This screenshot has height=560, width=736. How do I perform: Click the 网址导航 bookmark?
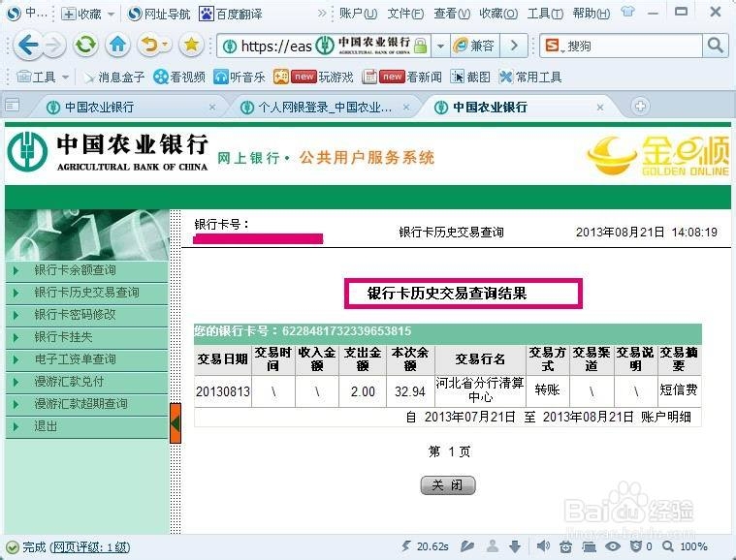click(160, 15)
